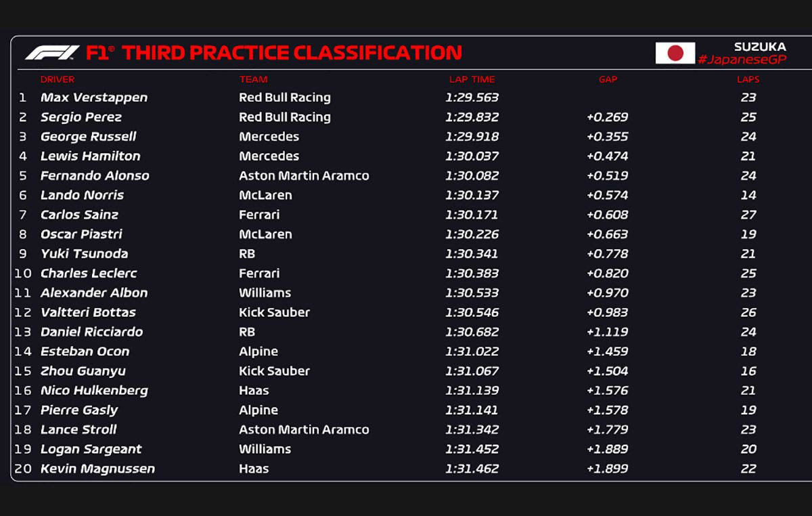Click the Kick Sauber team for Bottas
This screenshot has height=516, width=812.
click(x=274, y=312)
